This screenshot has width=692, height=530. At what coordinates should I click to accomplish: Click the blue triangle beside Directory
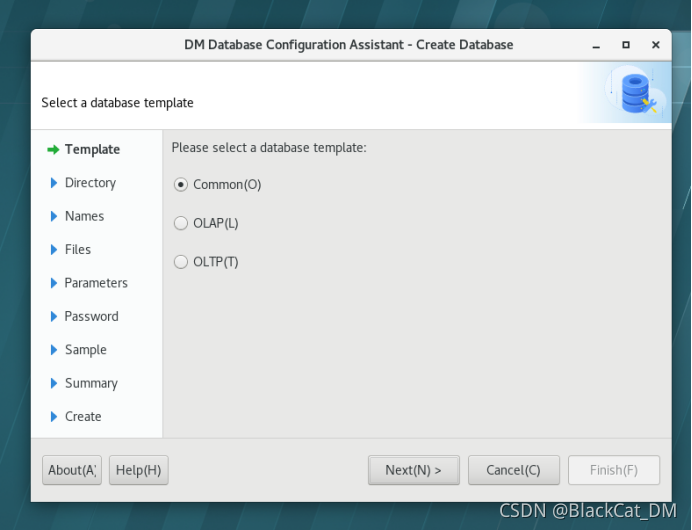pyautogui.click(x=54, y=183)
